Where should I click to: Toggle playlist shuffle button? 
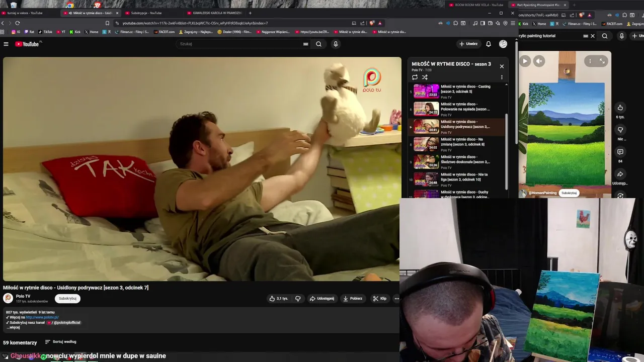point(425,77)
